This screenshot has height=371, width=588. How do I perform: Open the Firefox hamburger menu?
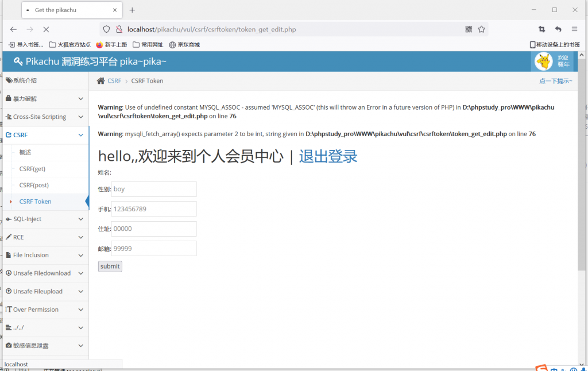[574, 29]
